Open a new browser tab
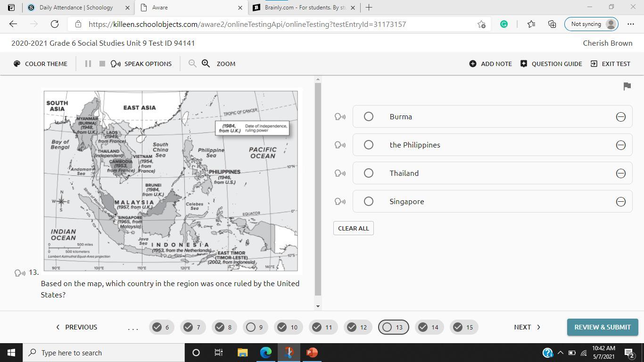The height and width of the screenshot is (362, 644). [369, 8]
